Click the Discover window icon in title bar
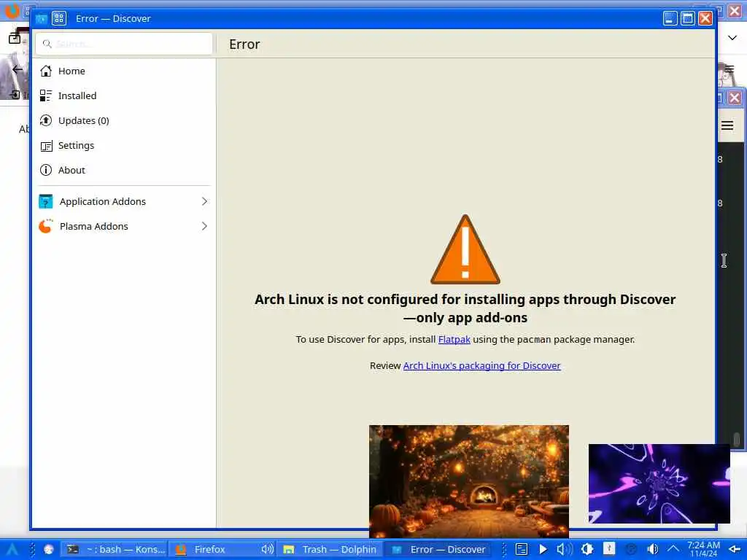 (x=42, y=18)
